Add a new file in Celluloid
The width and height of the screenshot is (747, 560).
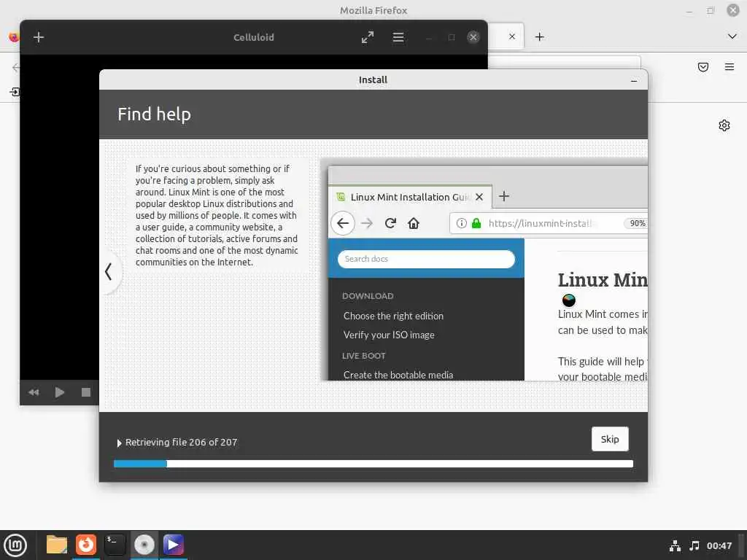[x=39, y=37]
